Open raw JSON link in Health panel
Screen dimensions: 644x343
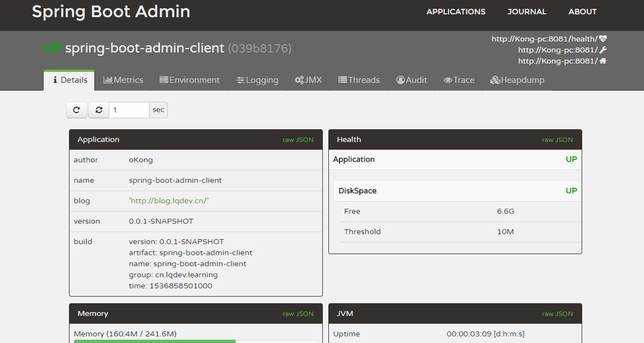click(x=557, y=140)
